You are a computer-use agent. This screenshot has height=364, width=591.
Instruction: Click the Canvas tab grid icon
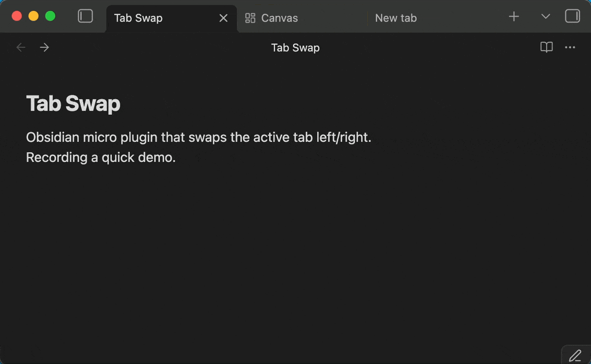pyautogui.click(x=250, y=18)
